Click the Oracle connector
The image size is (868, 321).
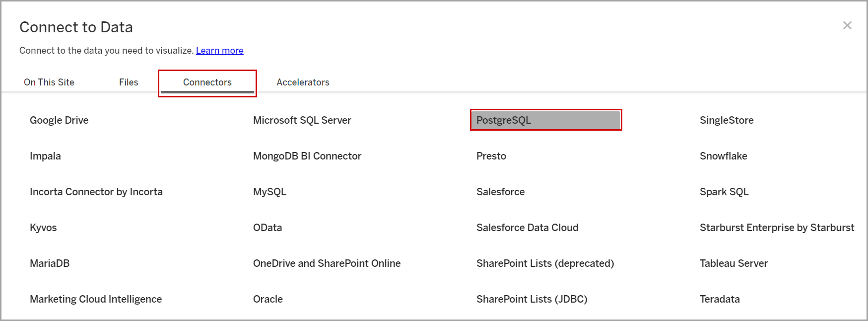[x=267, y=299]
